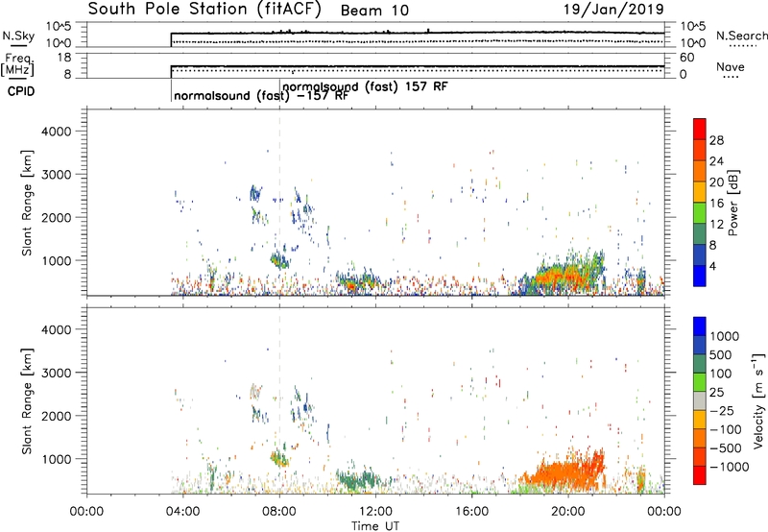This screenshot has width=768, height=532.
Task: Click the strong power scatter cluster near 20:00
Action: pos(564,276)
